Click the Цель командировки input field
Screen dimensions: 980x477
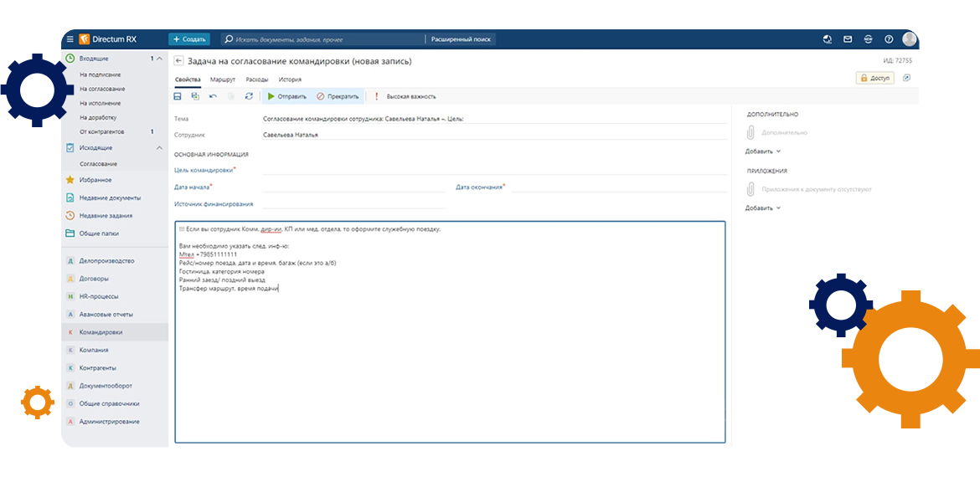(x=494, y=169)
